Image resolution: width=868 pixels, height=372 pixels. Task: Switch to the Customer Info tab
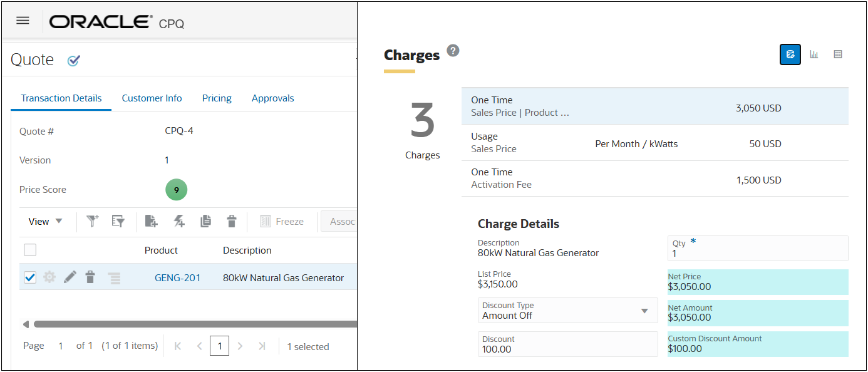(152, 98)
